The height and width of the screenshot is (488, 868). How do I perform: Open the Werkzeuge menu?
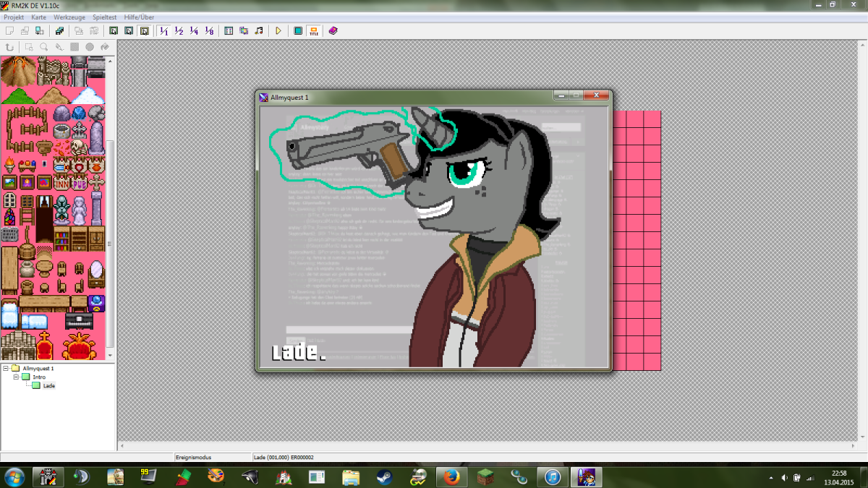pos(70,17)
